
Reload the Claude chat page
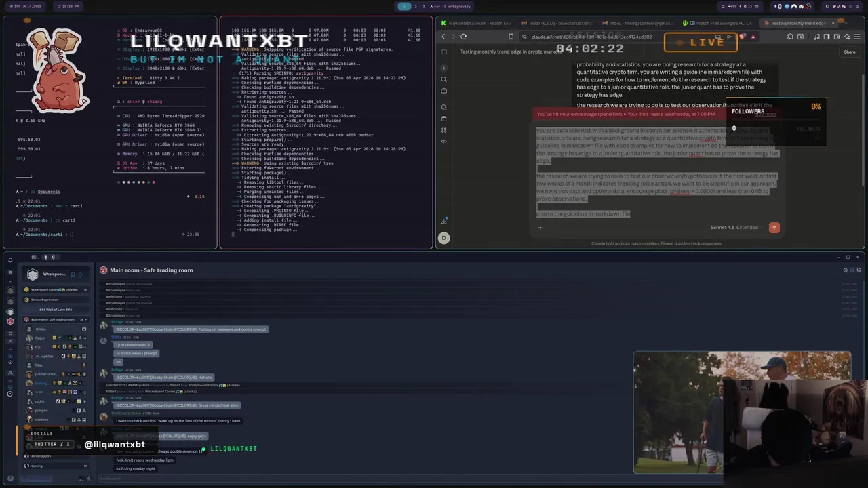click(x=463, y=37)
